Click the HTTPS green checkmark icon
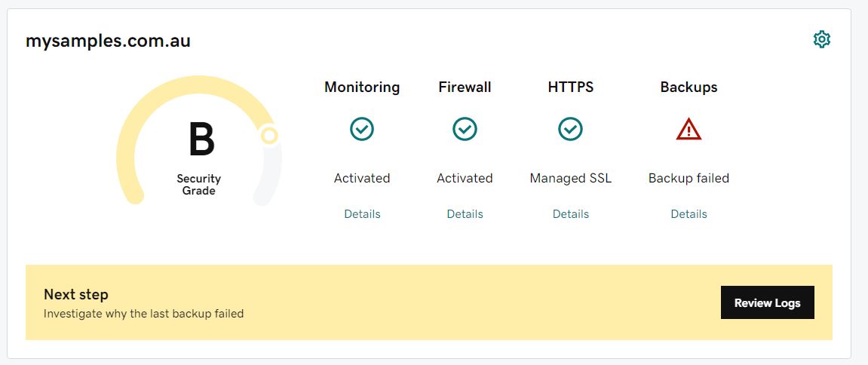This screenshot has width=868, height=365. pyautogui.click(x=570, y=130)
